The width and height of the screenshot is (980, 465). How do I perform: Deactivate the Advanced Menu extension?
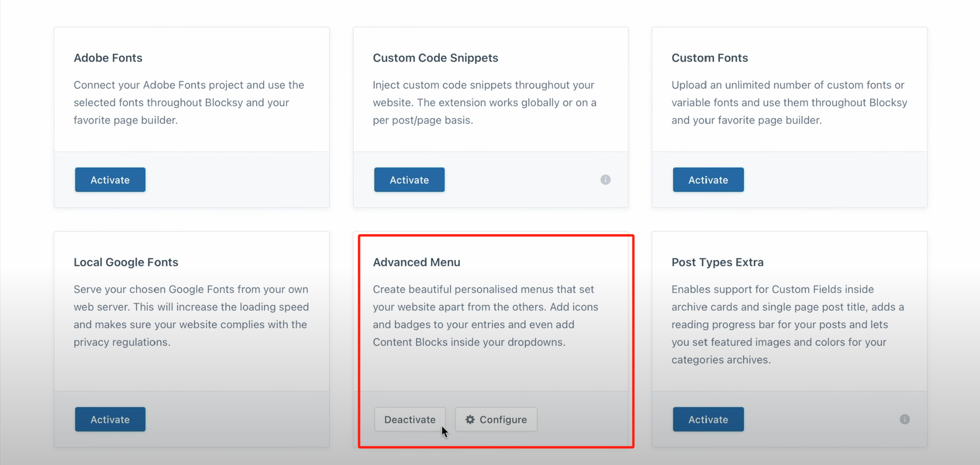point(410,420)
